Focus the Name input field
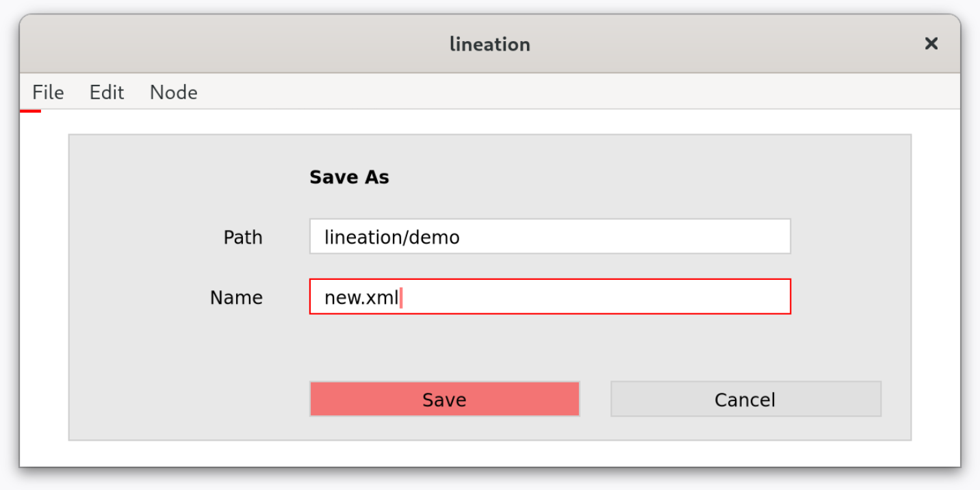The image size is (980, 490). [550, 297]
